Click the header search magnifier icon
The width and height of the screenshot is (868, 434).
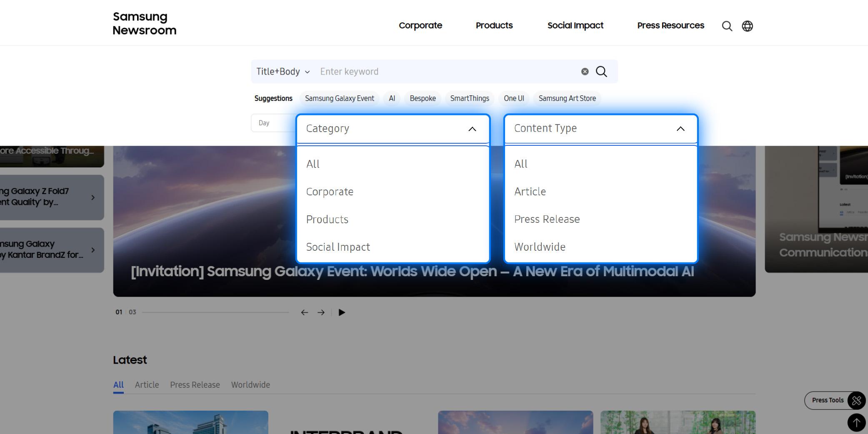click(727, 26)
